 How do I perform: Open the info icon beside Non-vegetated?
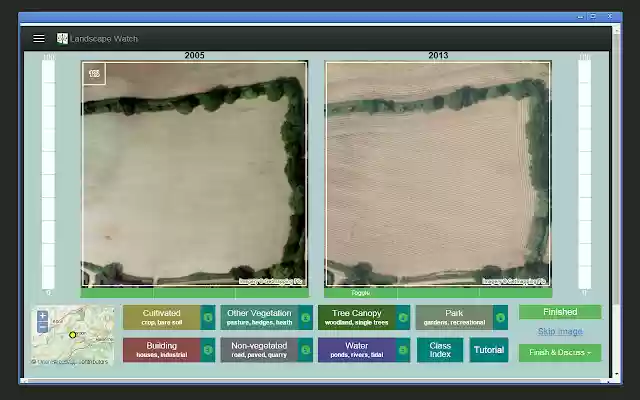[306, 350]
